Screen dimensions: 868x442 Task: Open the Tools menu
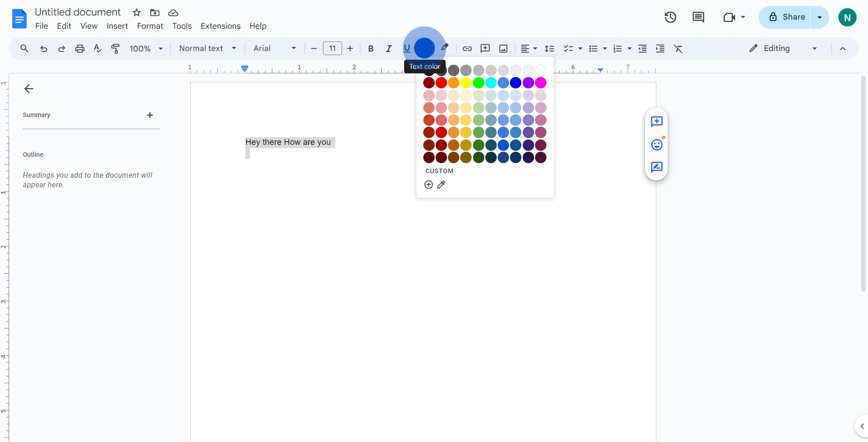[182, 26]
